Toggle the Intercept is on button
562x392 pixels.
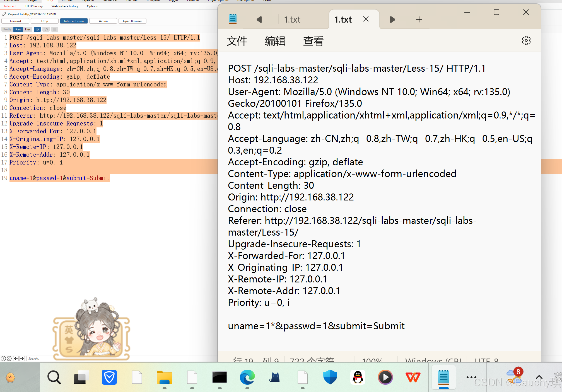[x=74, y=21]
